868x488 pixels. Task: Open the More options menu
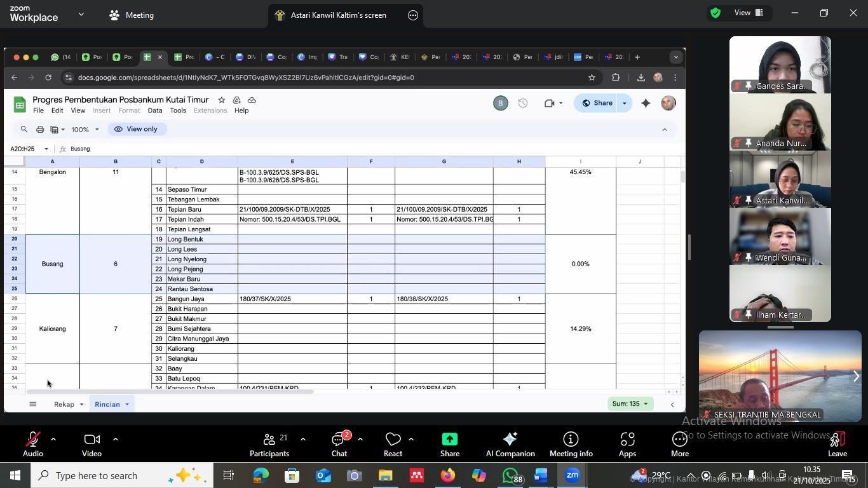tap(679, 444)
